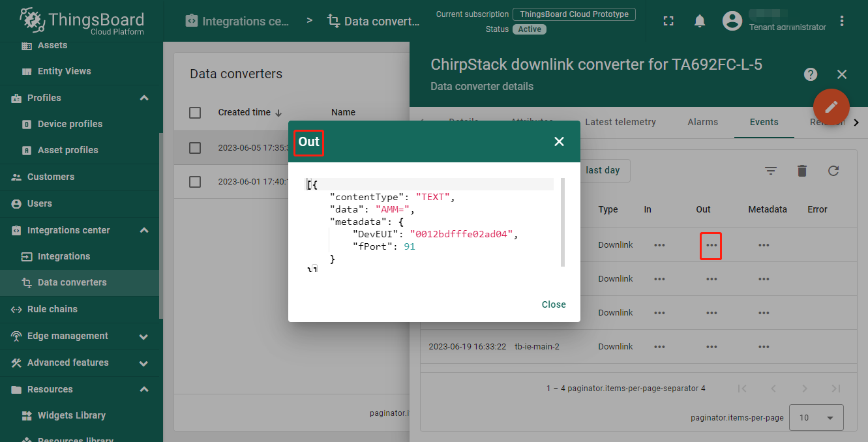Click the orange edit pencil button
Screen dimensions: 868x442
pyautogui.click(x=831, y=106)
